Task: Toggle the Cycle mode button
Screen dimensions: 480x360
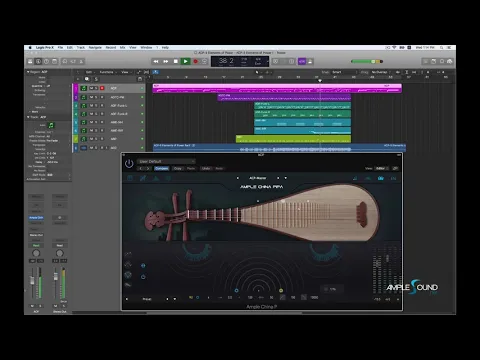Action: click(205, 61)
